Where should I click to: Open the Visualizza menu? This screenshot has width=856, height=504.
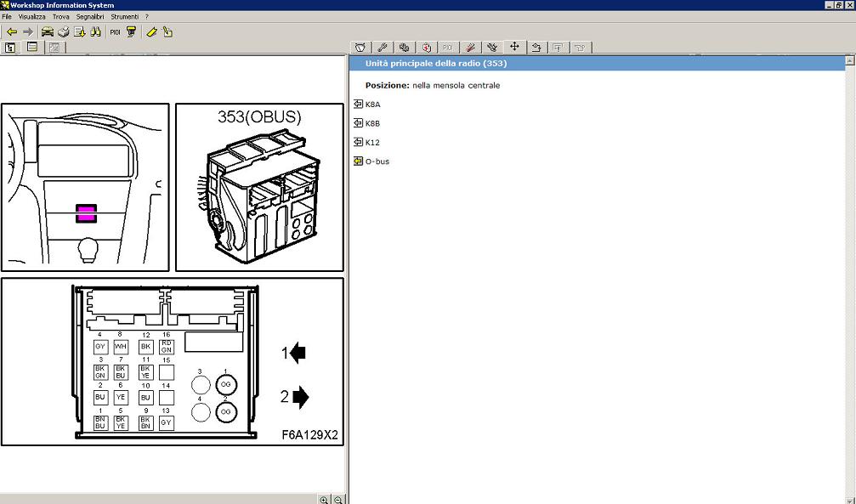click(32, 17)
